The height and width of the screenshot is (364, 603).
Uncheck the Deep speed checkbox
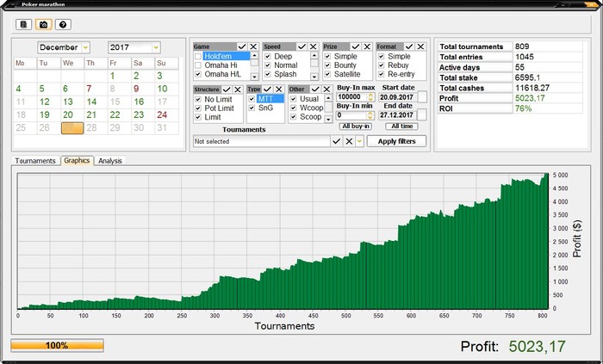click(x=268, y=57)
